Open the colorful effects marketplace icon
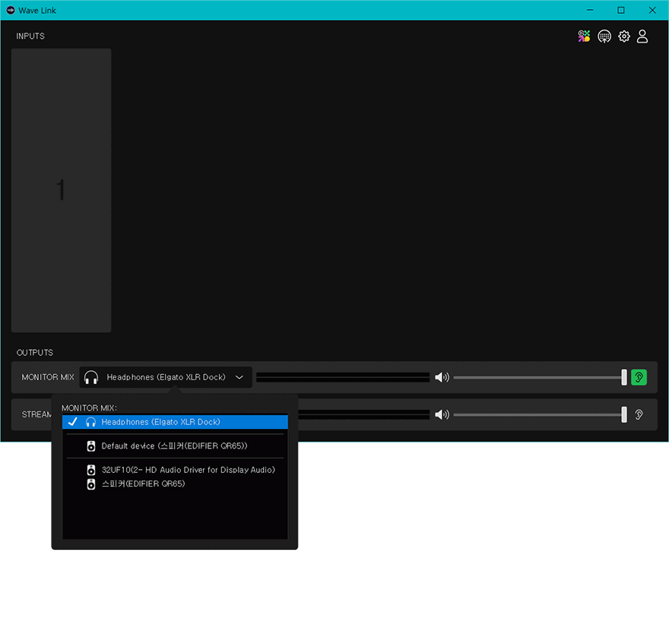 coord(584,36)
